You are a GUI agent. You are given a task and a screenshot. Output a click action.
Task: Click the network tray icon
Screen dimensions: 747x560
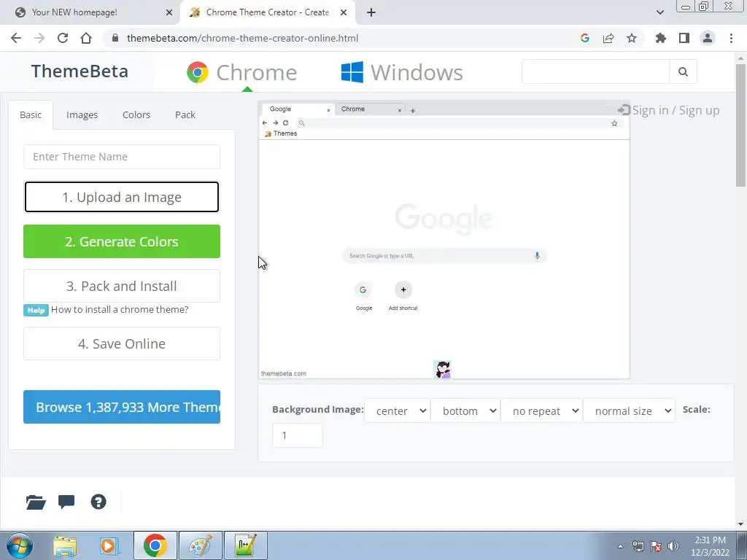point(638,546)
